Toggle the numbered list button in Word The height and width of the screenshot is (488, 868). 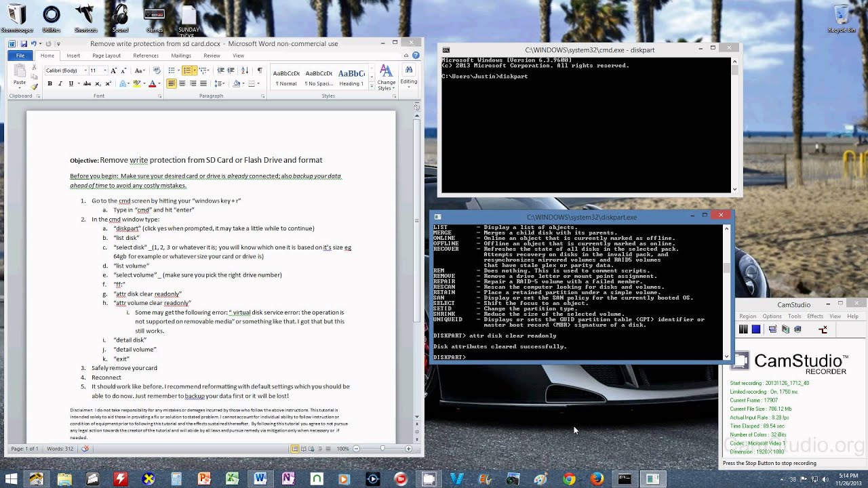pos(187,70)
